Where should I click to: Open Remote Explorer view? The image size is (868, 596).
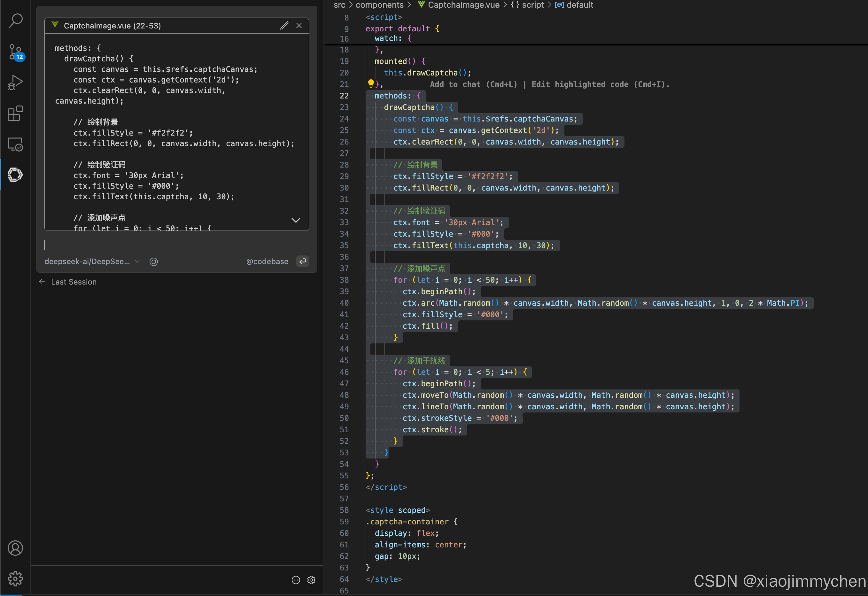click(x=15, y=144)
